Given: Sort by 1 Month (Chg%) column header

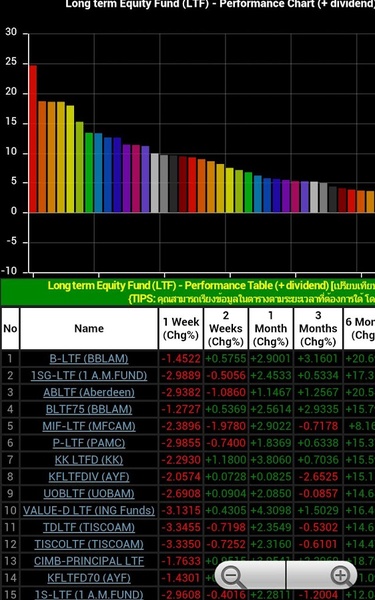Looking at the screenshot, I should [x=271, y=329].
